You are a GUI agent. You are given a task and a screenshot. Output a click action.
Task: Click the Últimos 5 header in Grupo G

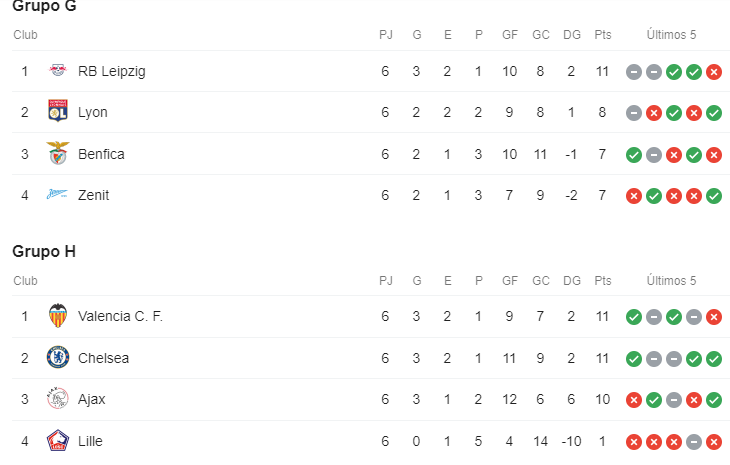coord(671,35)
